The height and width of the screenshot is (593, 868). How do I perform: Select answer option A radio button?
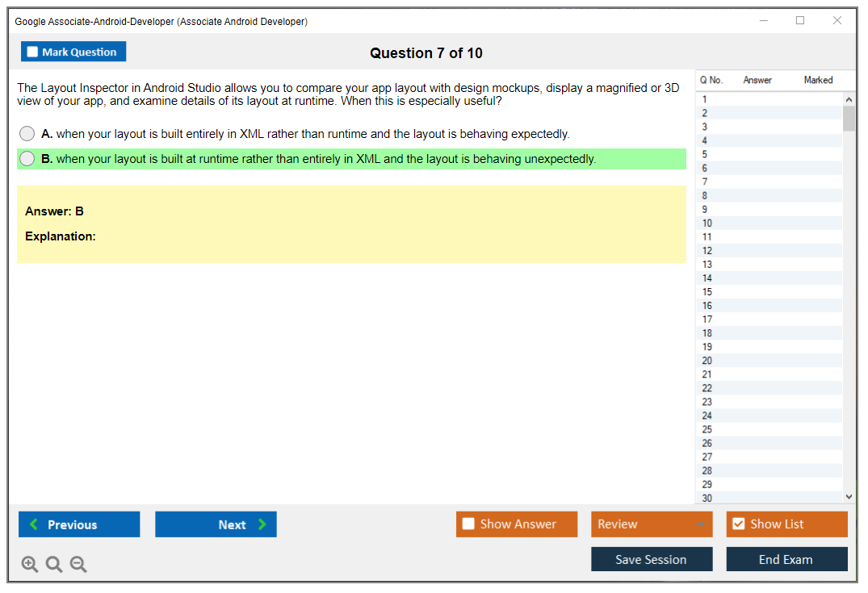27,134
